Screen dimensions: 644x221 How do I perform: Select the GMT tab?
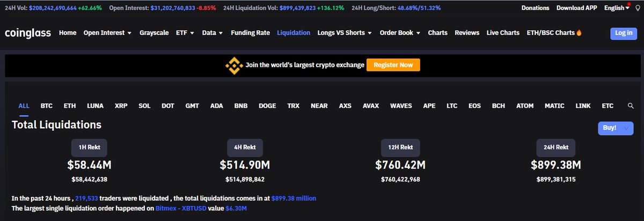[x=192, y=106]
